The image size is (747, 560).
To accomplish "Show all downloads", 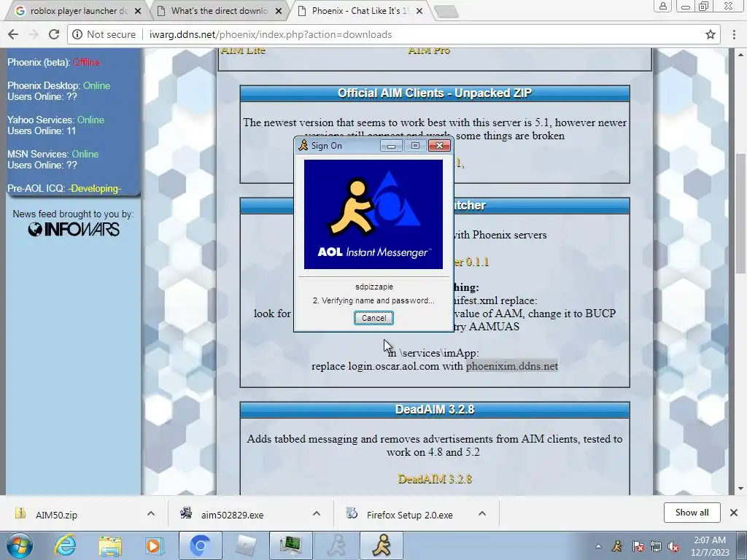I will point(692,513).
